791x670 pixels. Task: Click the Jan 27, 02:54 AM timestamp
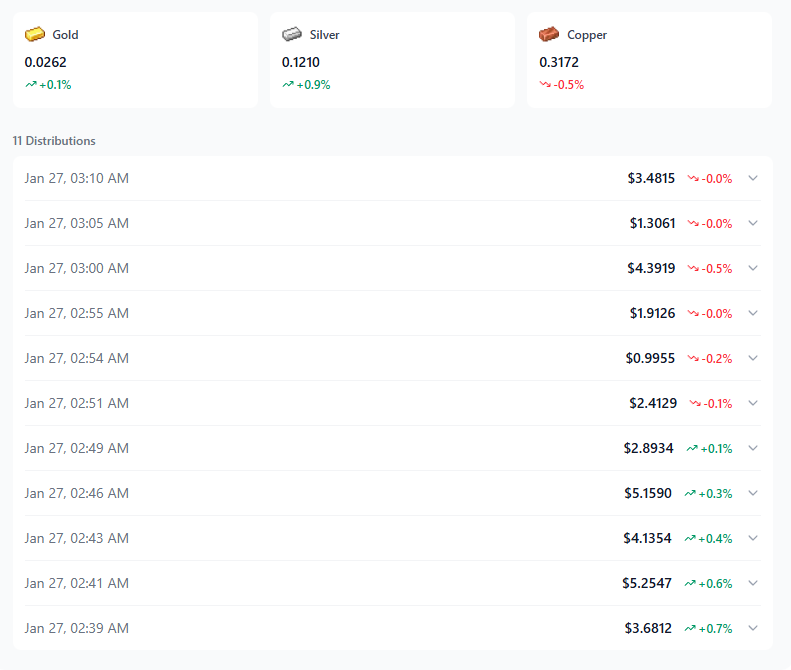click(x=77, y=358)
